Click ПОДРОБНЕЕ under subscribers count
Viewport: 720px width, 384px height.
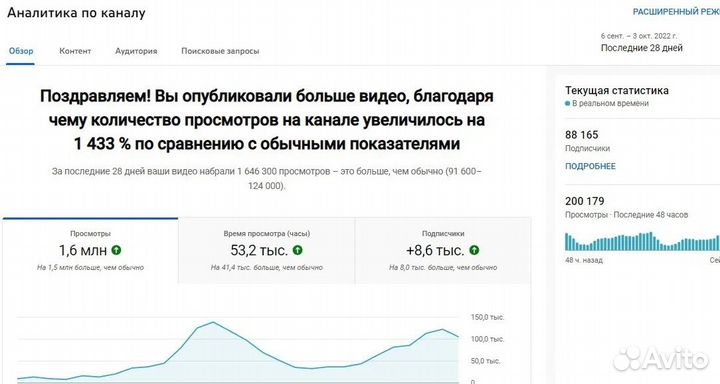[x=590, y=166]
